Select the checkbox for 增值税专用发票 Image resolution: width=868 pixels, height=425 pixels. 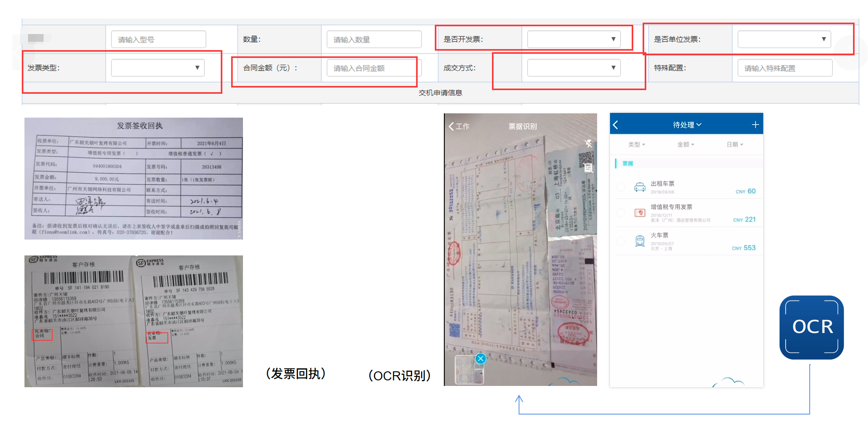pos(620,212)
